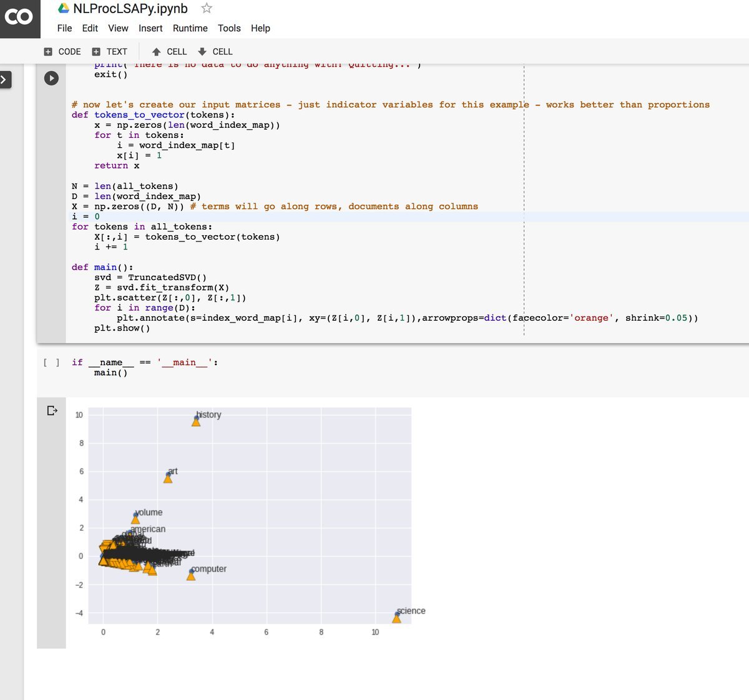The image size is (749, 700).
Task: Place cursor on the 'i = 0' line
Action: click(86, 216)
